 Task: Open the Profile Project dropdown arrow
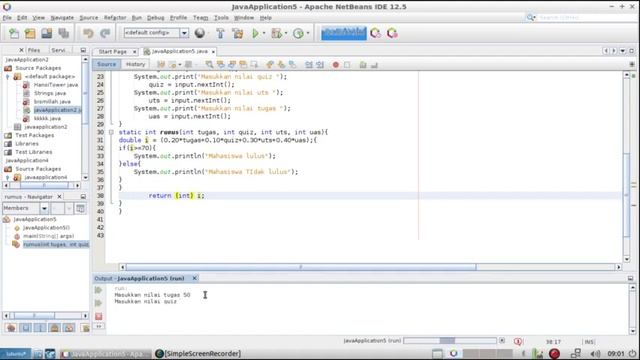coord(308,33)
